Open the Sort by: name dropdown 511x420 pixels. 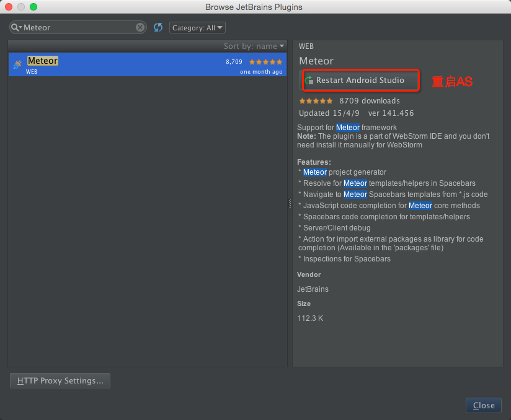point(254,46)
